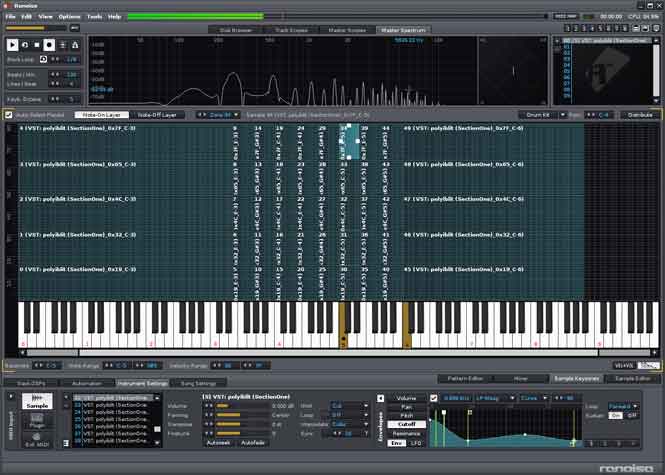Toggle the upper frame visibility icon
This screenshot has width=665, height=475.
636,28
